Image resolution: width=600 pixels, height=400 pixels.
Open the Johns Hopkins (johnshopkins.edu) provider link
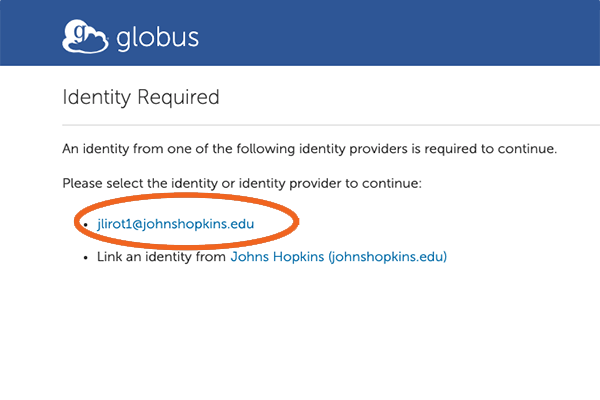tap(339, 256)
